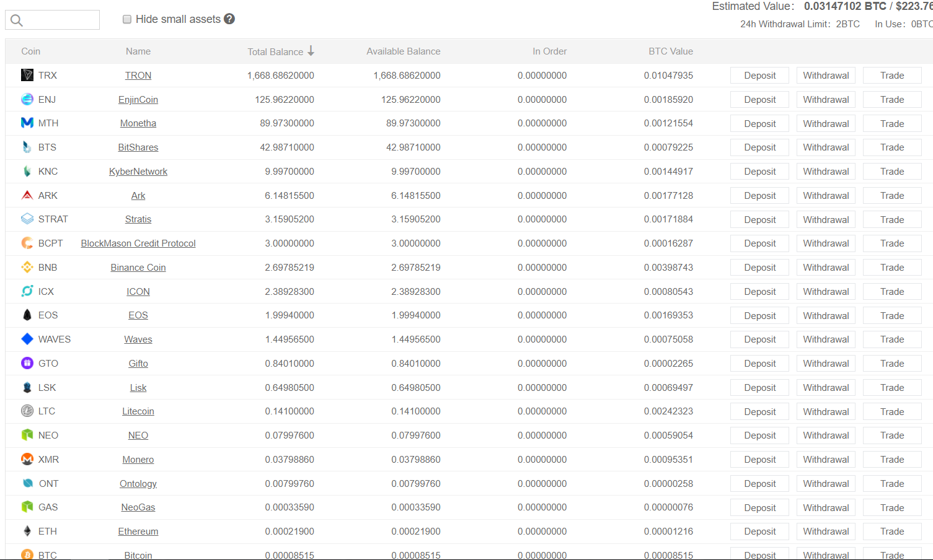The height and width of the screenshot is (560, 933).
Task: Click the Name column header
Action: (x=138, y=51)
